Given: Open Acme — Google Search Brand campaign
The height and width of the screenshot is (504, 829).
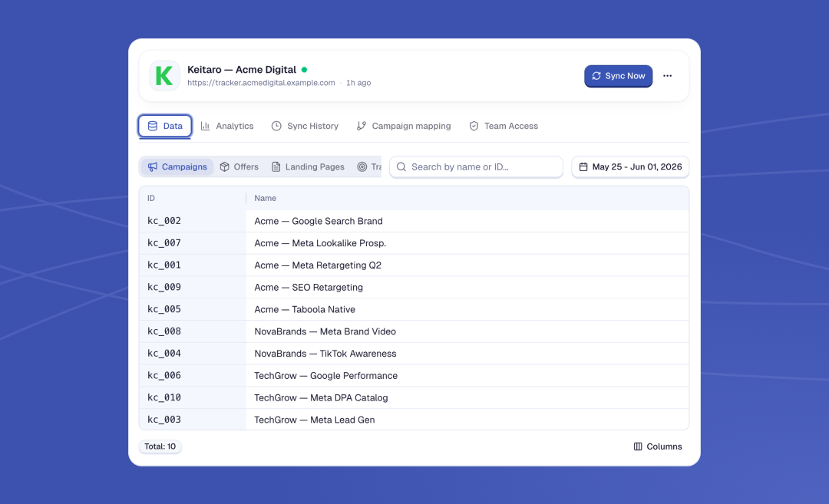Looking at the screenshot, I should 319,221.
